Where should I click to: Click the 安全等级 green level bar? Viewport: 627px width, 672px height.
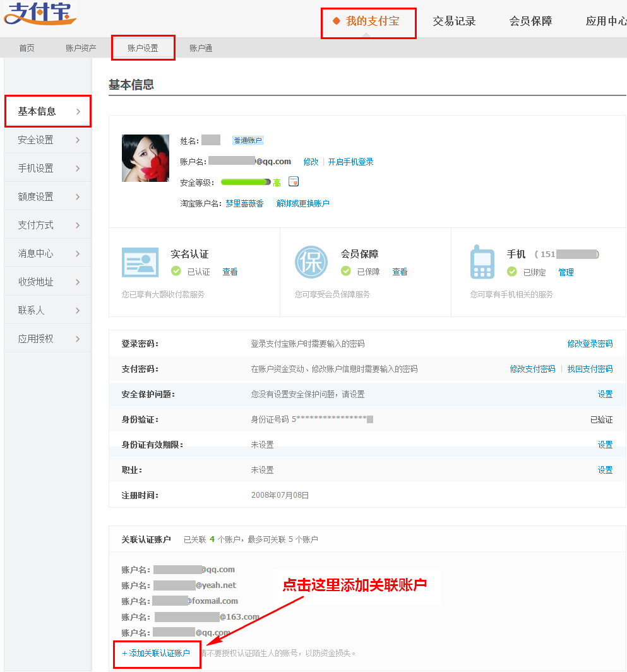pyautogui.click(x=246, y=182)
